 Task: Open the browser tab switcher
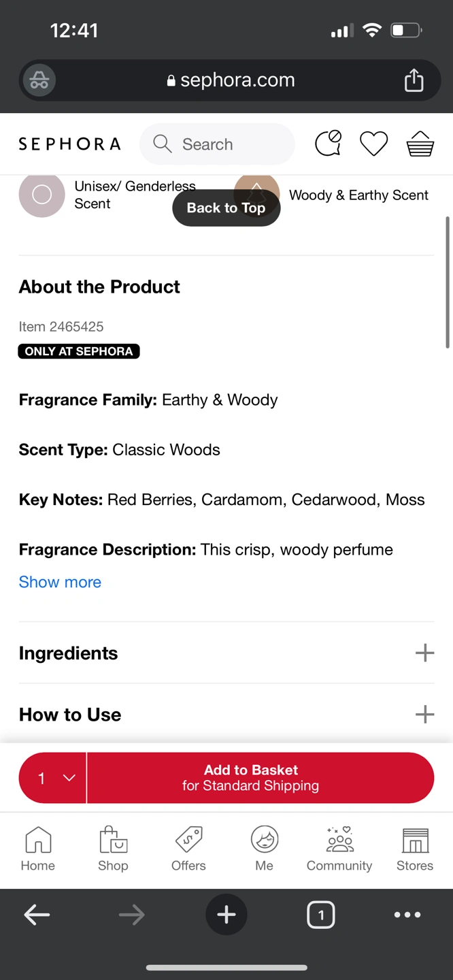[x=321, y=915]
